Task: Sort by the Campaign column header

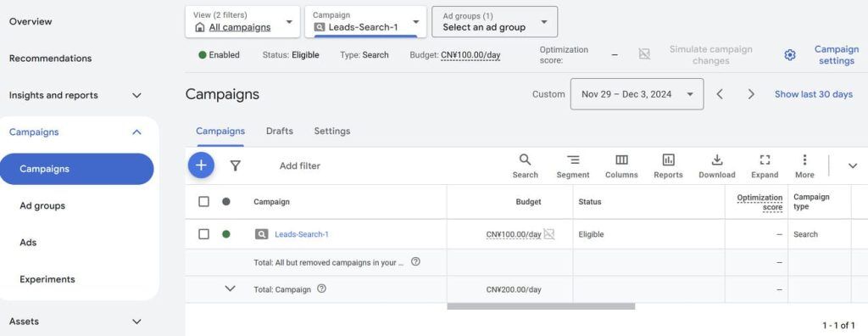Action: (271, 202)
